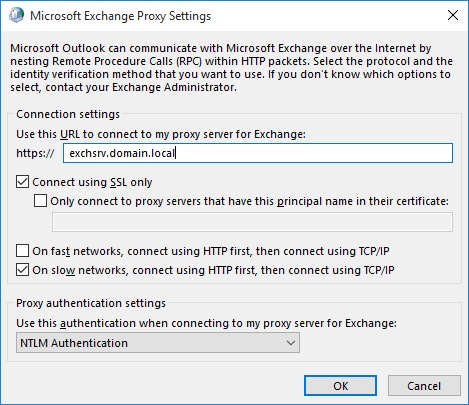
Task: Uncheck Connect using SSL only
Action: click(22, 182)
